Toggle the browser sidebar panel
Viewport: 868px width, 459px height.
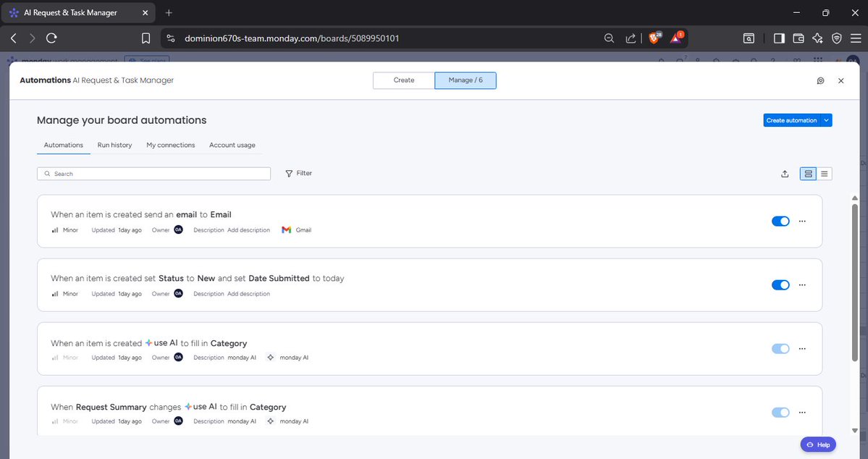pos(779,38)
